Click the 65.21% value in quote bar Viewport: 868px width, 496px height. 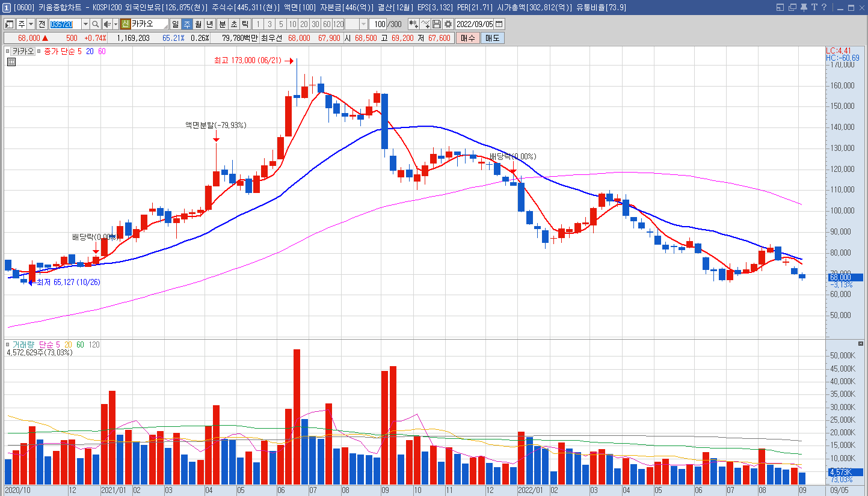(x=173, y=38)
